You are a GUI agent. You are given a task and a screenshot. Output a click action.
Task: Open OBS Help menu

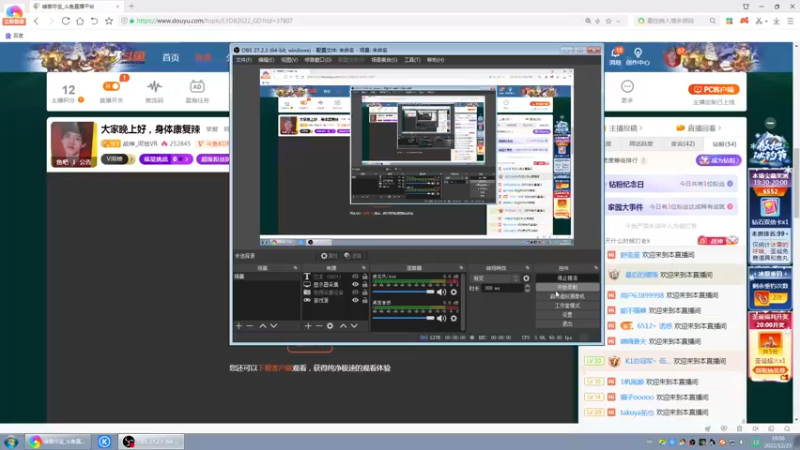click(435, 60)
